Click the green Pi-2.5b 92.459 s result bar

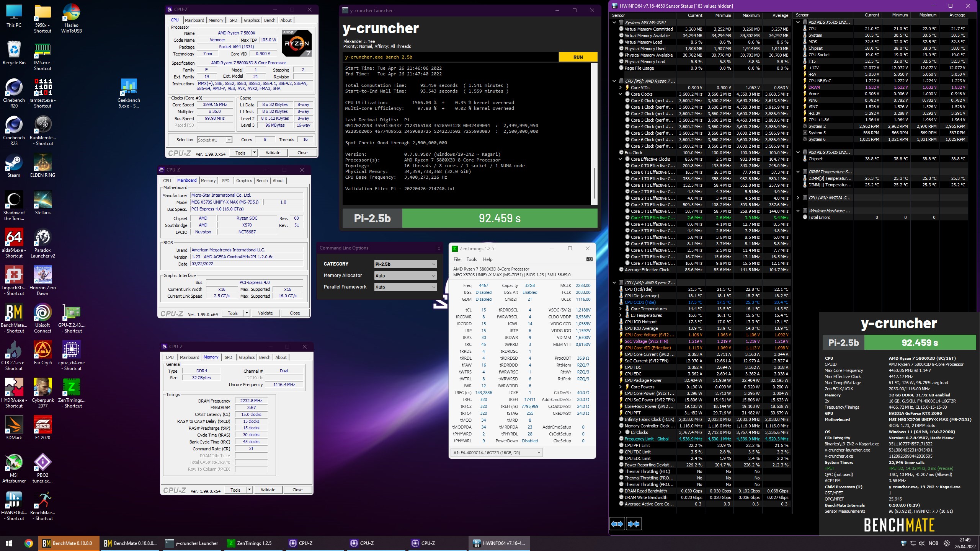click(x=500, y=218)
